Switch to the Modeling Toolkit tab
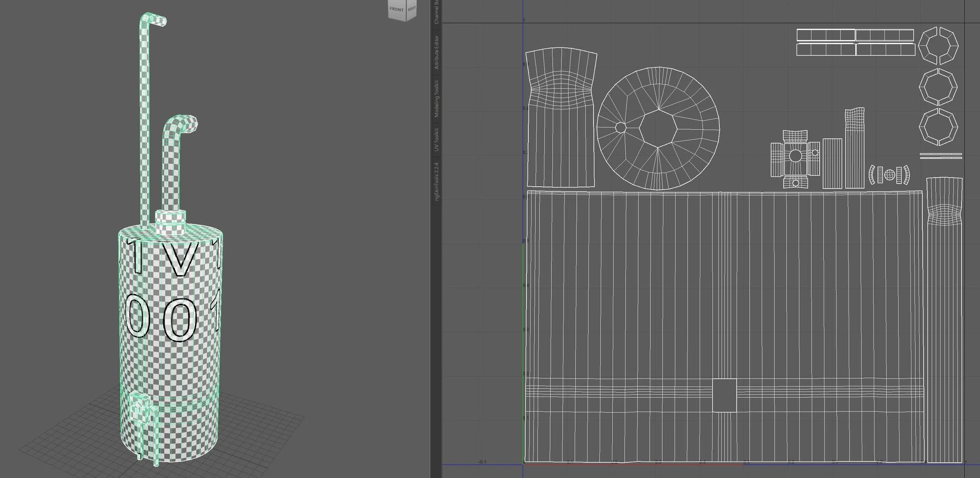The image size is (980, 478). pyautogui.click(x=436, y=98)
